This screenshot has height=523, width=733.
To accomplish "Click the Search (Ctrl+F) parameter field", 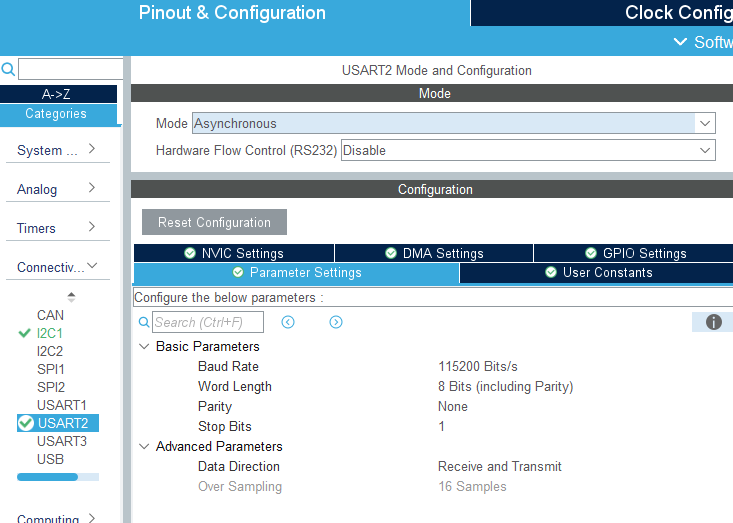I will point(208,322).
